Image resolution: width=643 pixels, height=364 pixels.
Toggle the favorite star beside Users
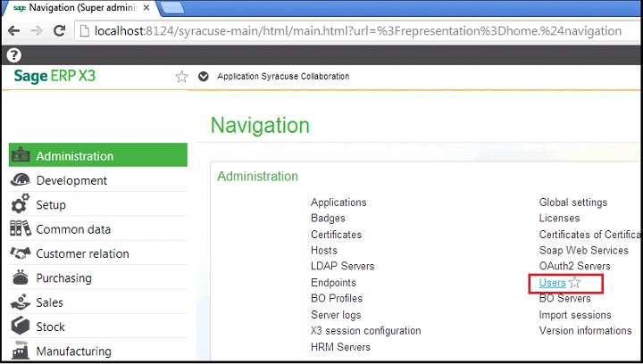point(575,282)
